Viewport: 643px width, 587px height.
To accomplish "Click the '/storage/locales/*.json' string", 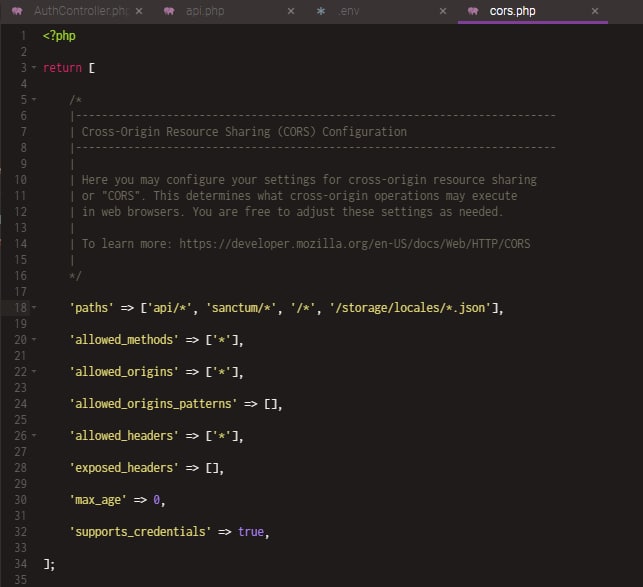I will coord(410,308).
